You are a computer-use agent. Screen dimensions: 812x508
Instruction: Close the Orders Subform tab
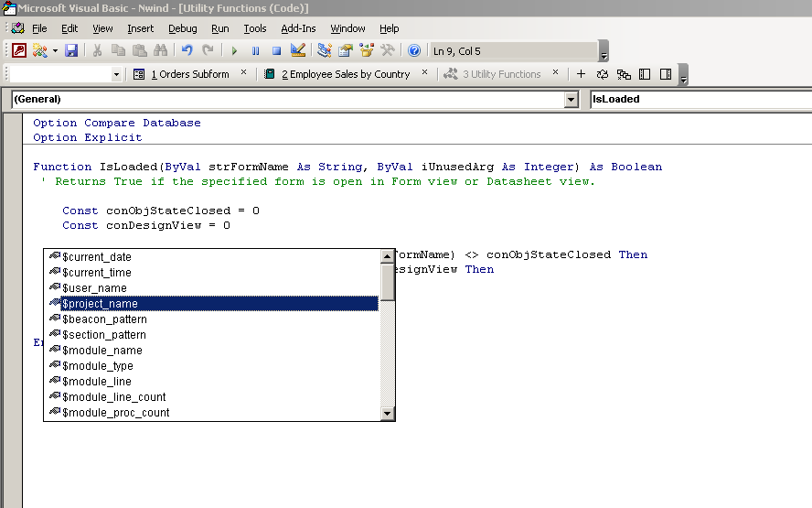(243, 72)
